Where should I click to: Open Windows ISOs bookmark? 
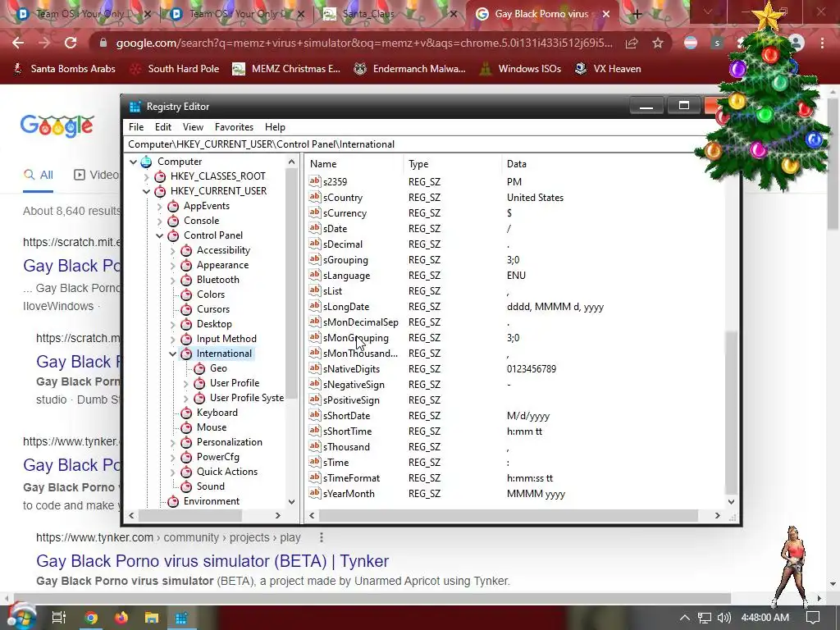[x=520, y=69]
